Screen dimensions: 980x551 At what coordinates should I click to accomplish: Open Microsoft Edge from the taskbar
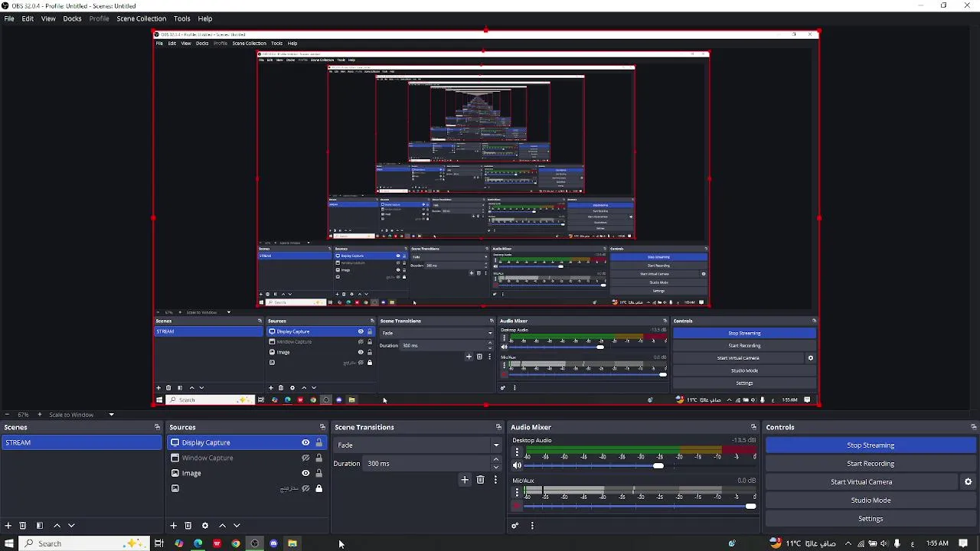198,543
